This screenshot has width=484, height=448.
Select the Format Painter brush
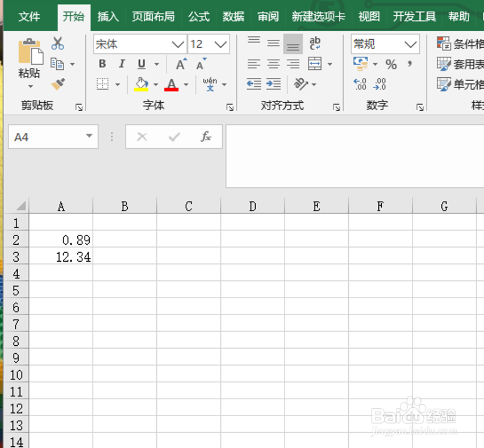pyautogui.click(x=58, y=84)
